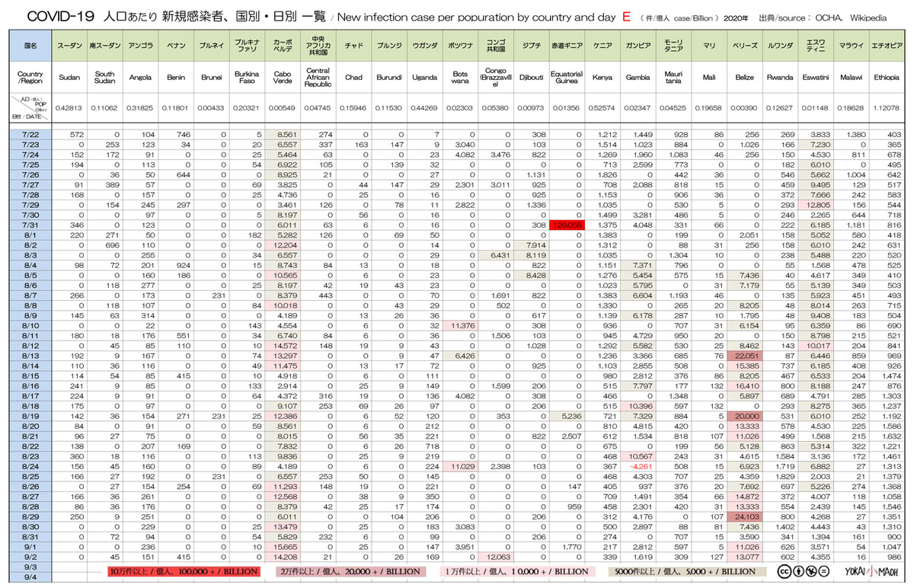This screenshot has width=914, height=588.
Task: Click the Eswatini column header
Action: pos(814,78)
